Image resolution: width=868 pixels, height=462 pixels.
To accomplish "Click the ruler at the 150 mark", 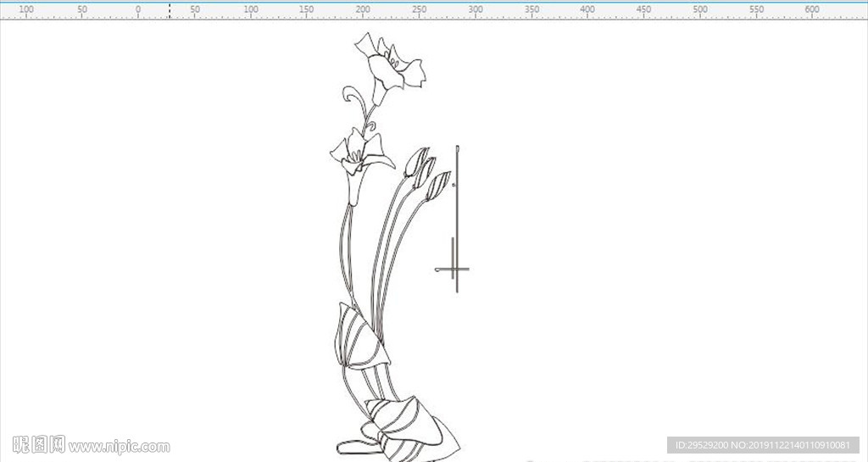I will coord(307,9).
